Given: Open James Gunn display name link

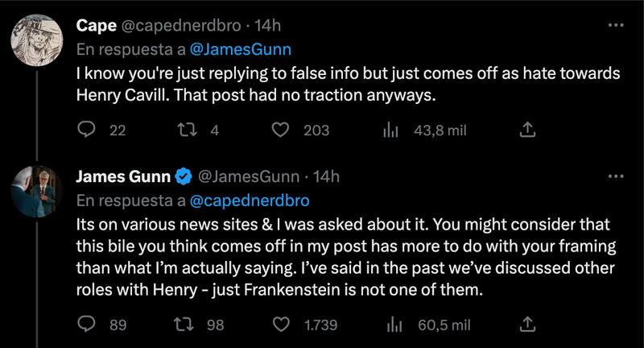Looking at the screenshot, I should point(122,176).
